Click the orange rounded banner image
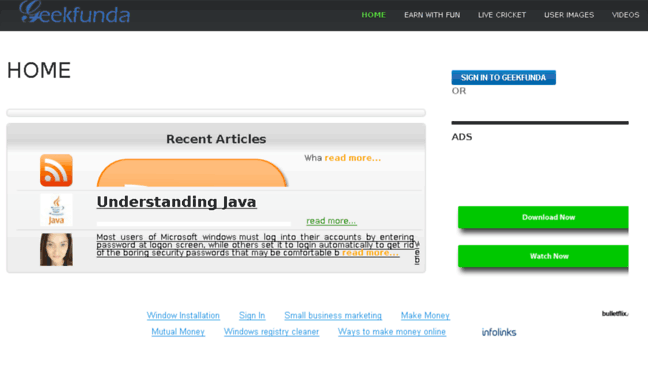 [x=192, y=173]
